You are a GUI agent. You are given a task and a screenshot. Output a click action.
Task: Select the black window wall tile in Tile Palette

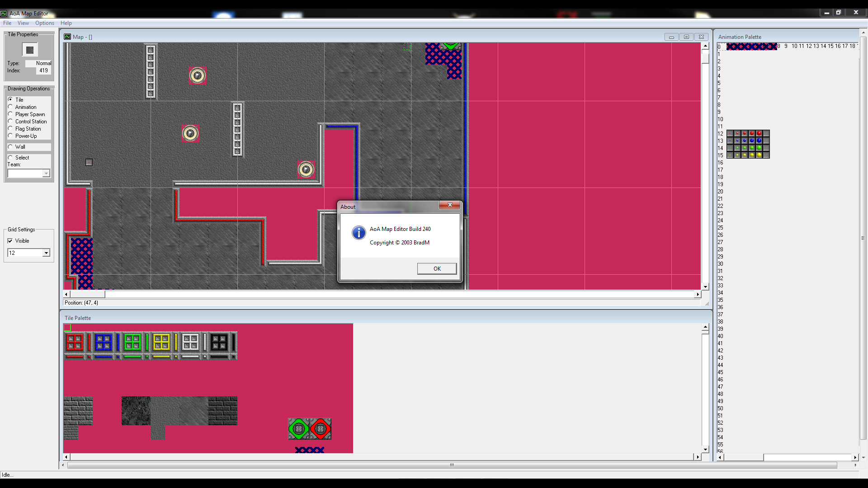(219, 342)
